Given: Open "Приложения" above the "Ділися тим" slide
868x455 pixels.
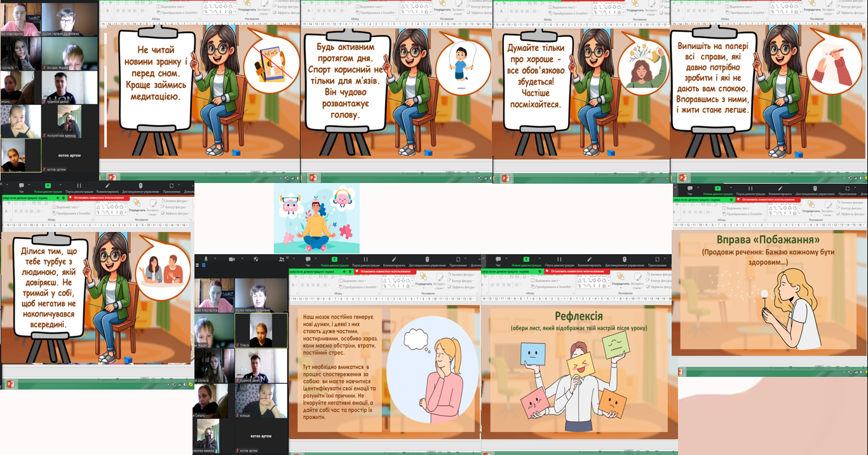Looking at the screenshot, I should tap(172, 187).
